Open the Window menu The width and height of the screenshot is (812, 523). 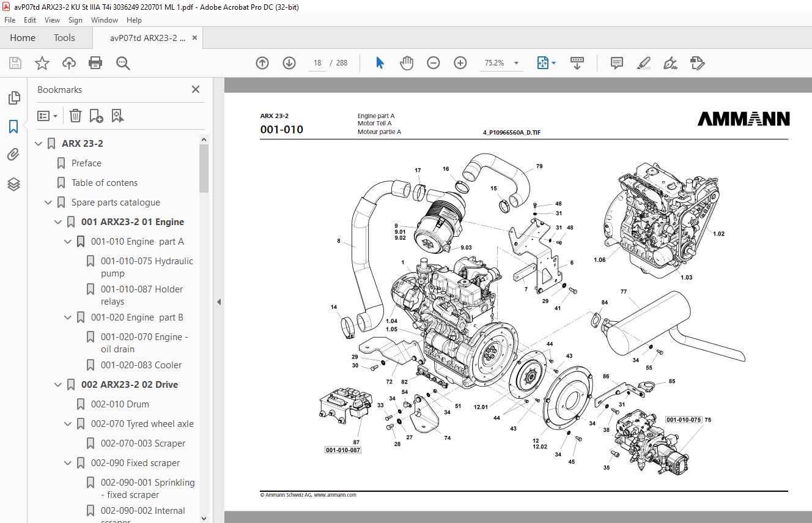(105, 20)
